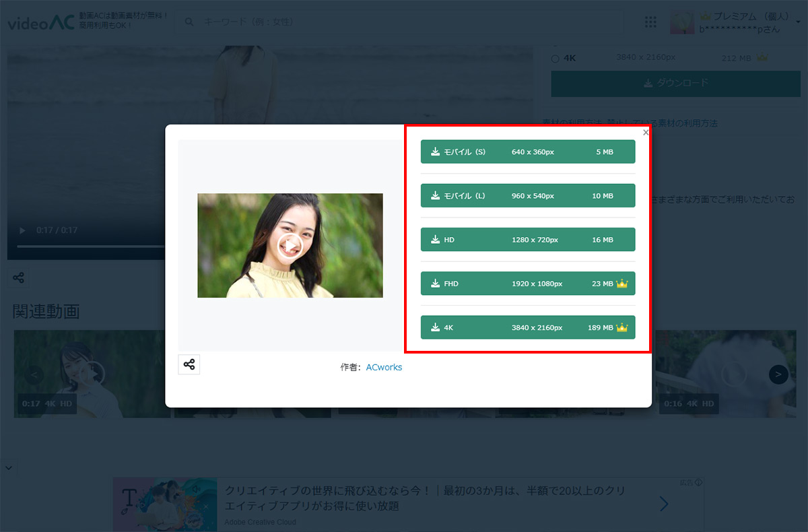Open the ACworks author link
Image resolution: width=808 pixels, height=532 pixels.
pyautogui.click(x=384, y=368)
